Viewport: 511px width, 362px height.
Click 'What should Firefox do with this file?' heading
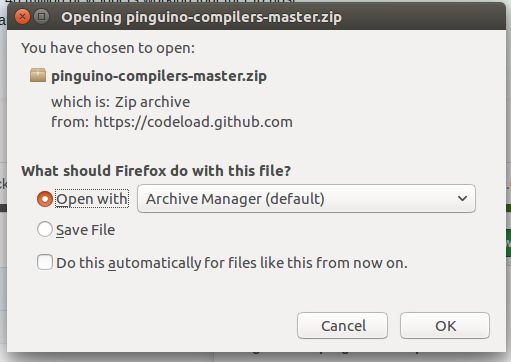coord(156,171)
